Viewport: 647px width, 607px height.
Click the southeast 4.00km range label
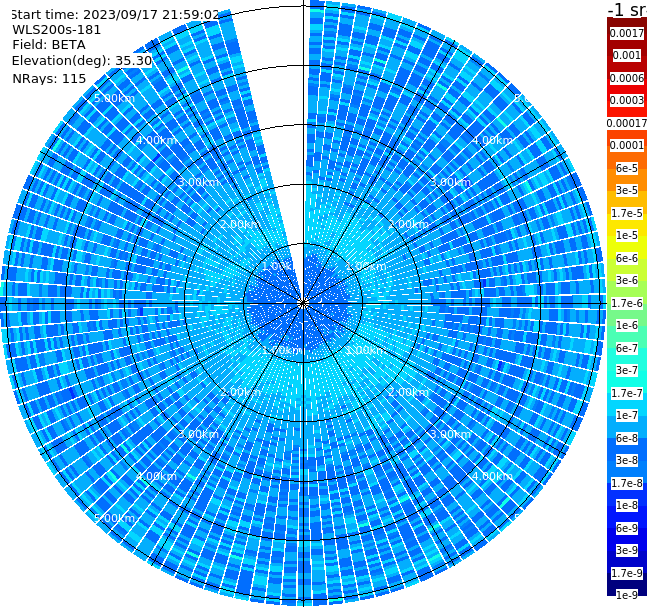[492, 476]
